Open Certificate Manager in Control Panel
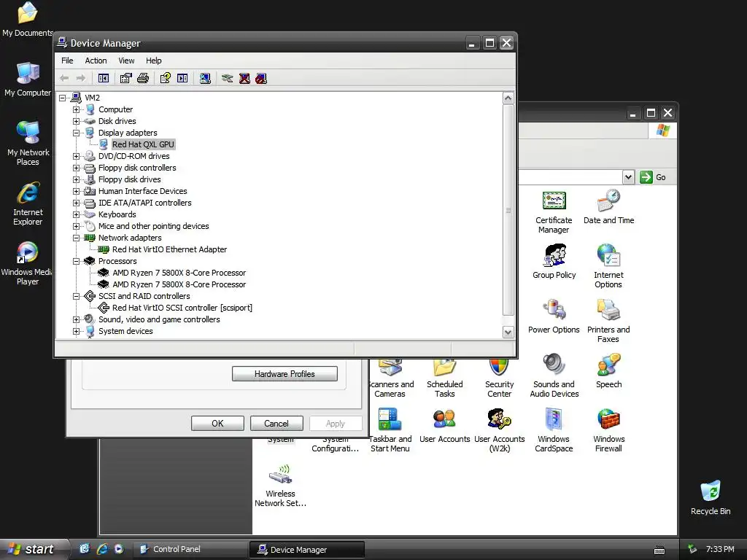The height and width of the screenshot is (560, 747). [x=554, y=212]
